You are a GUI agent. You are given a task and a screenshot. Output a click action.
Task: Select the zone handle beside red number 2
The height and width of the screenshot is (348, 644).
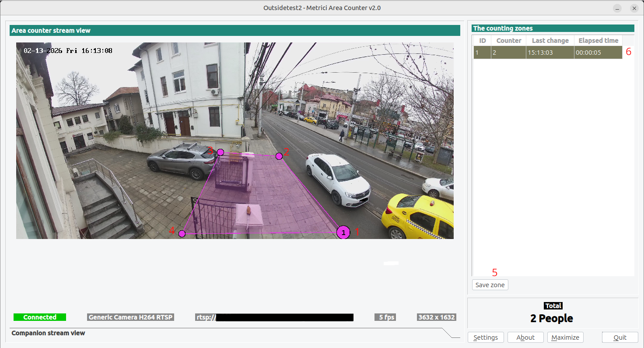tap(279, 156)
